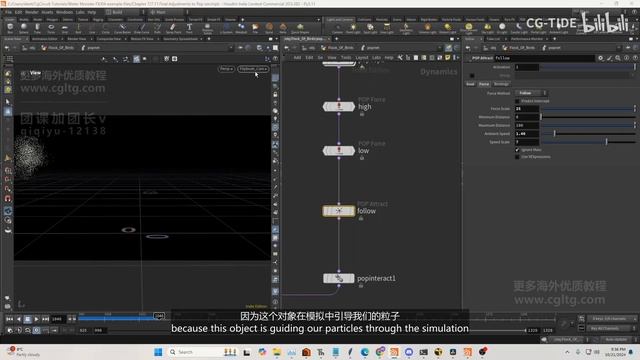This screenshot has height=360, width=640.
Task: Select the Font shelf tool
Action: [189, 28]
